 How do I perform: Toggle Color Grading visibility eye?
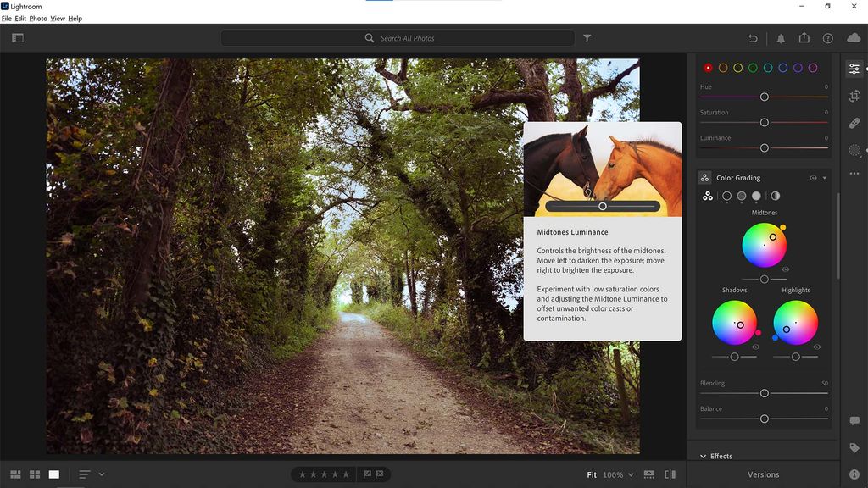click(x=812, y=178)
